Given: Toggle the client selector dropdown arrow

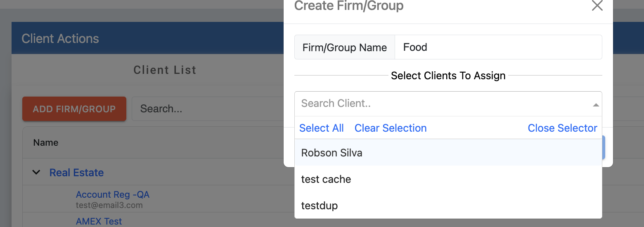Looking at the screenshot, I should point(596,105).
